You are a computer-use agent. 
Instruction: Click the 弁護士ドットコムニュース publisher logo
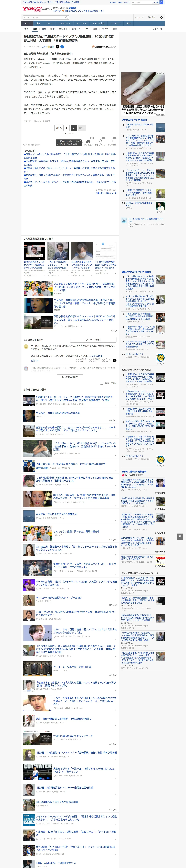pyautogui.click(x=104, y=47)
